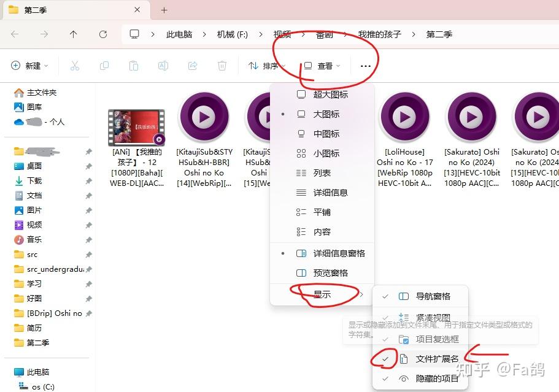
Task: Open the See more ellipsis on the toolbar
Action: click(365, 66)
